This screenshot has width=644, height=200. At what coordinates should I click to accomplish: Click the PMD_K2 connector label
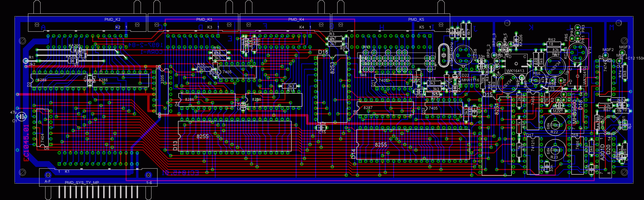coord(112,19)
